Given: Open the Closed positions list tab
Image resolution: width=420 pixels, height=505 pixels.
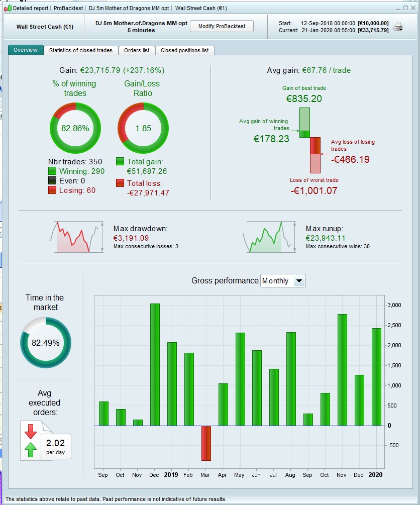Looking at the screenshot, I should (184, 50).
